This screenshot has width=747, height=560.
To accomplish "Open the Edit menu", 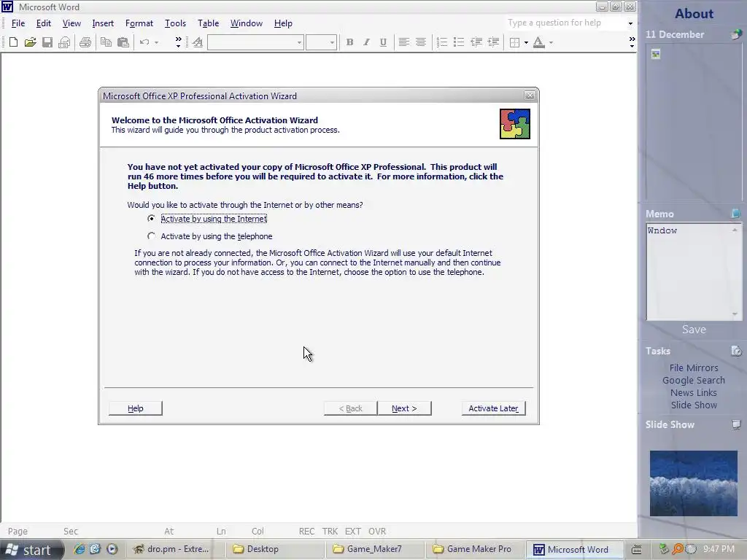I will (43, 23).
